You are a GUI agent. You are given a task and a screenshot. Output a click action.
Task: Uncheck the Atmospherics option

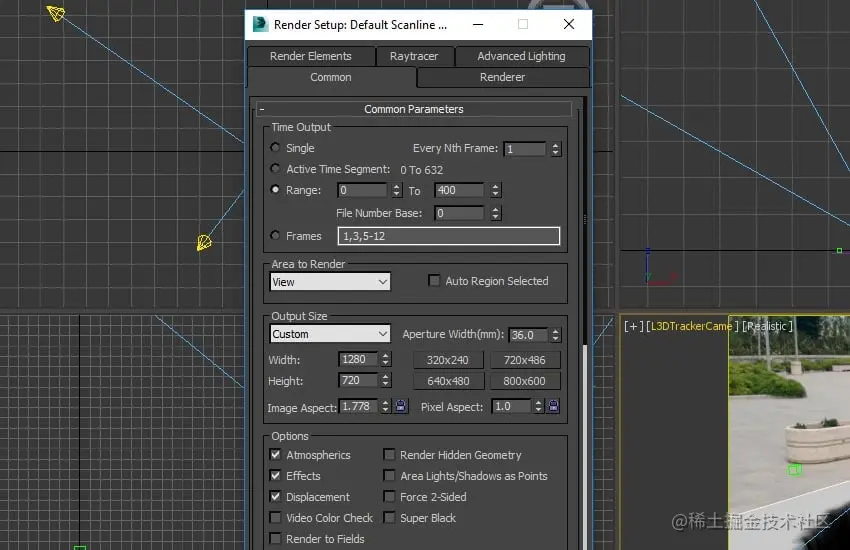pyautogui.click(x=275, y=455)
